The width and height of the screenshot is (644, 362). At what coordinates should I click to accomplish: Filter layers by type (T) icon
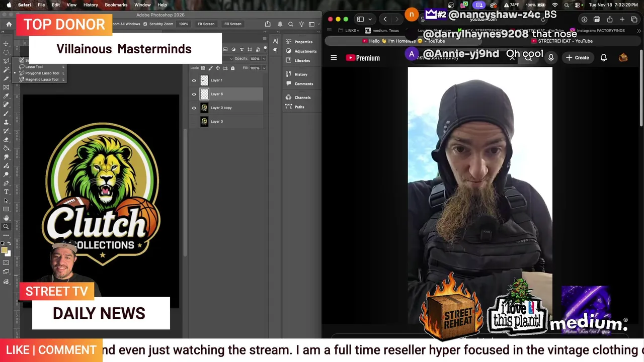[x=242, y=49]
